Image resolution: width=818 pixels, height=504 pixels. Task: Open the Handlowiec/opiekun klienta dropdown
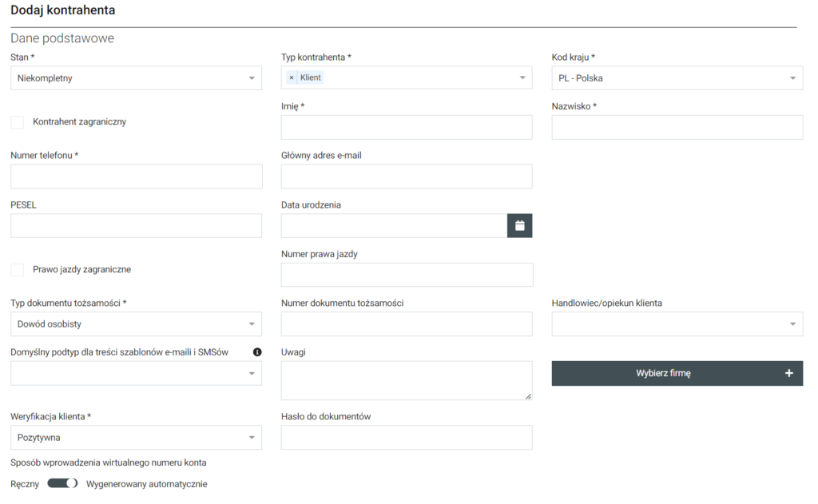[677, 324]
